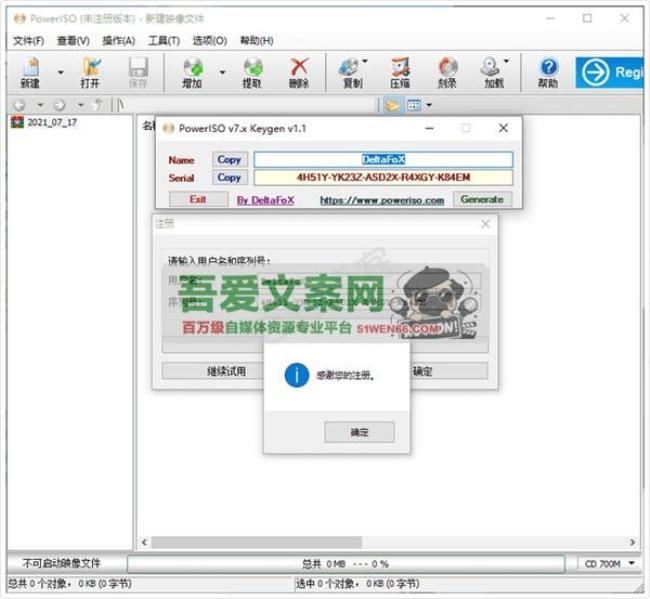Screen dimensions: 650x599
Task: Select the 2021_07_17 tree item
Action: pos(52,123)
